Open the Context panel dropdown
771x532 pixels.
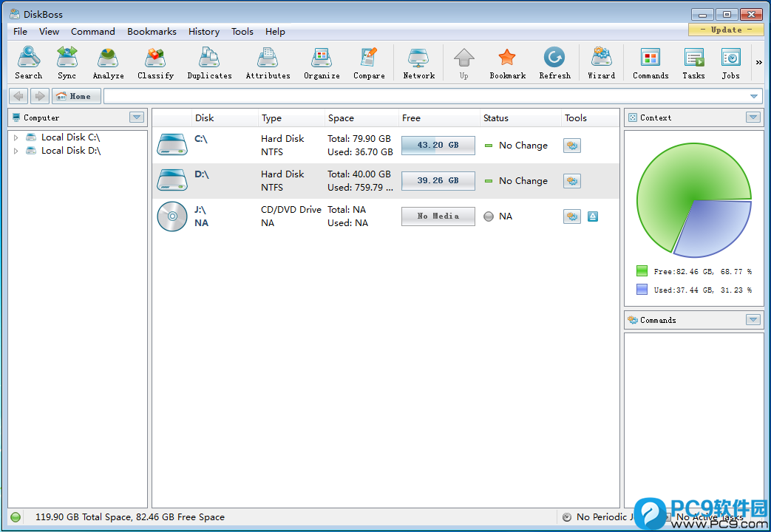[x=753, y=117]
